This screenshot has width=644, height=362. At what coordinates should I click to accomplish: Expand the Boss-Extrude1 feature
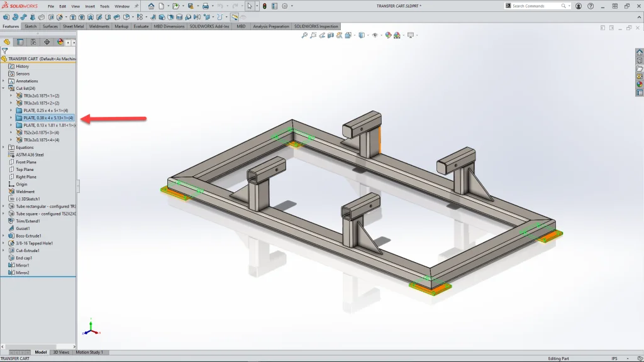3,236
